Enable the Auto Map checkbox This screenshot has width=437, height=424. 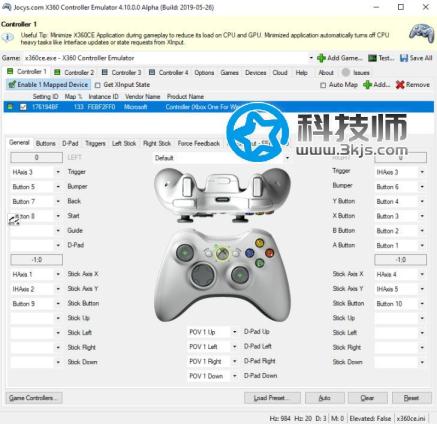pyautogui.click(x=323, y=85)
